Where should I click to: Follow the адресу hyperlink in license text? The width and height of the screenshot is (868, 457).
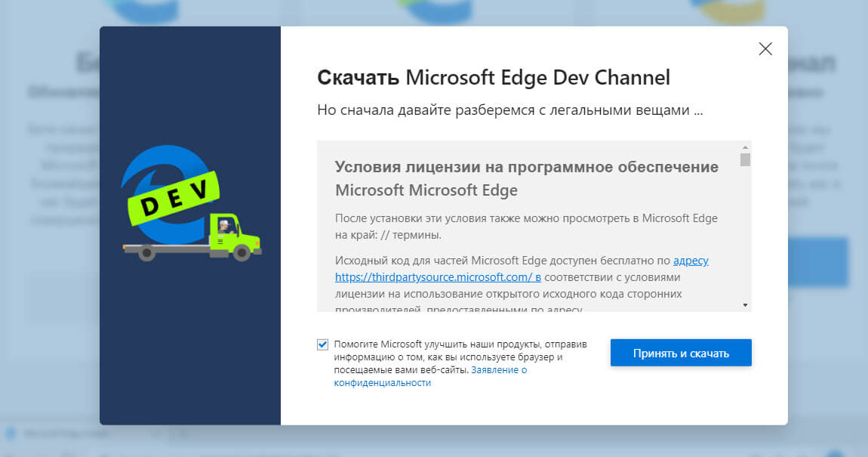click(x=691, y=261)
